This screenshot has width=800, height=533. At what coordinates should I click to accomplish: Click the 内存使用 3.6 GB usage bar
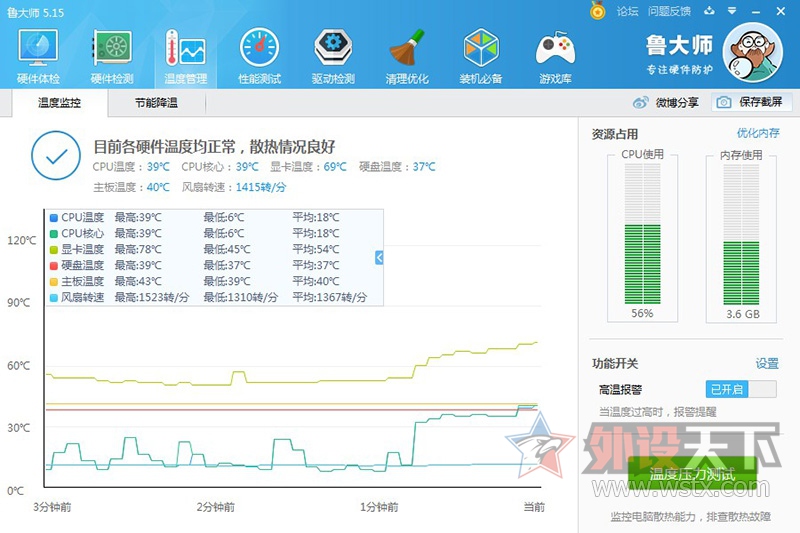741,235
